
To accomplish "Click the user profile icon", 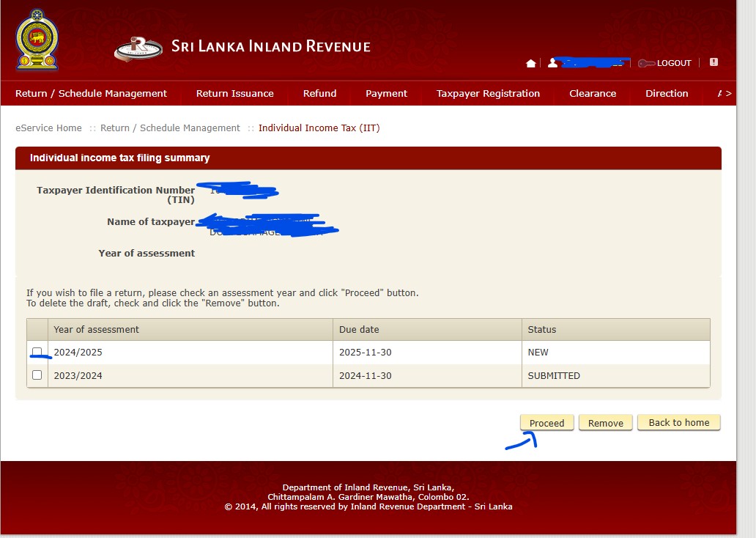I will click(x=552, y=63).
